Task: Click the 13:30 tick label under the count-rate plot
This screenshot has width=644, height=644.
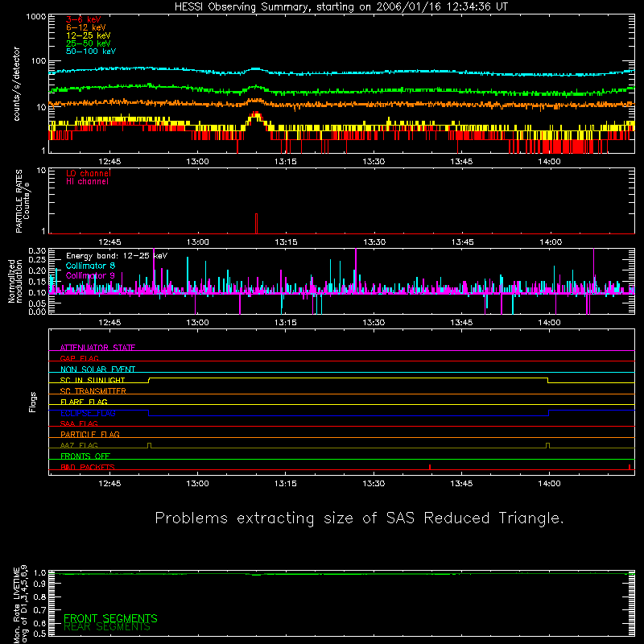Action: click(x=374, y=162)
